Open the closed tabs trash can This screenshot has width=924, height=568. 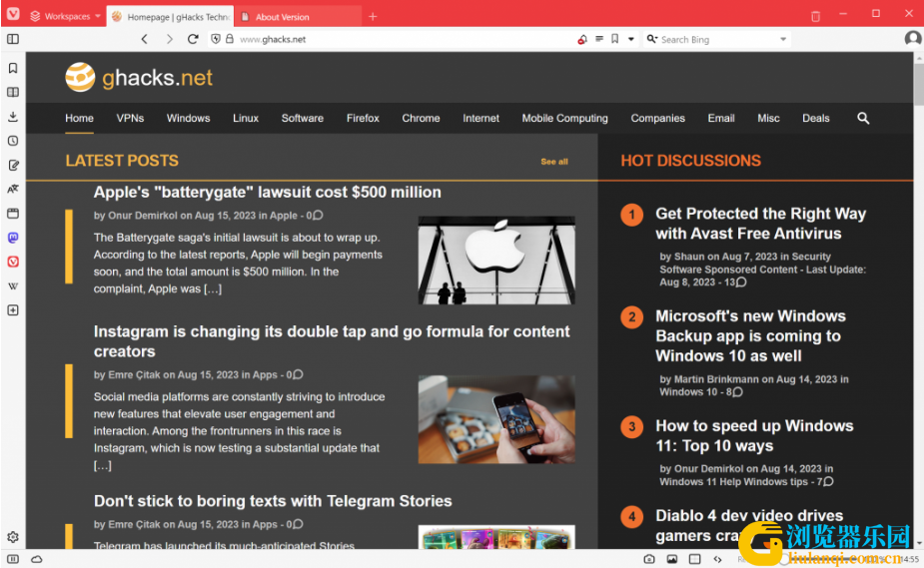tap(815, 17)
